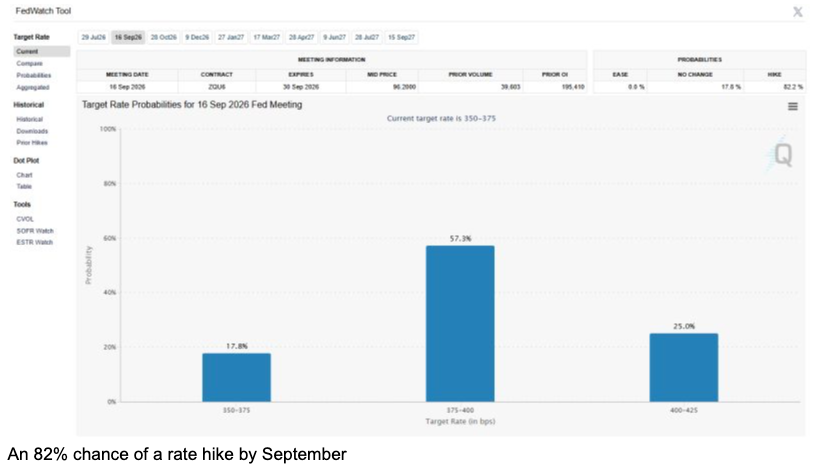Screen dimensions: 826x469
Task: Choose the 28 Apr27 meeting tab
Action: click(301, 37)
